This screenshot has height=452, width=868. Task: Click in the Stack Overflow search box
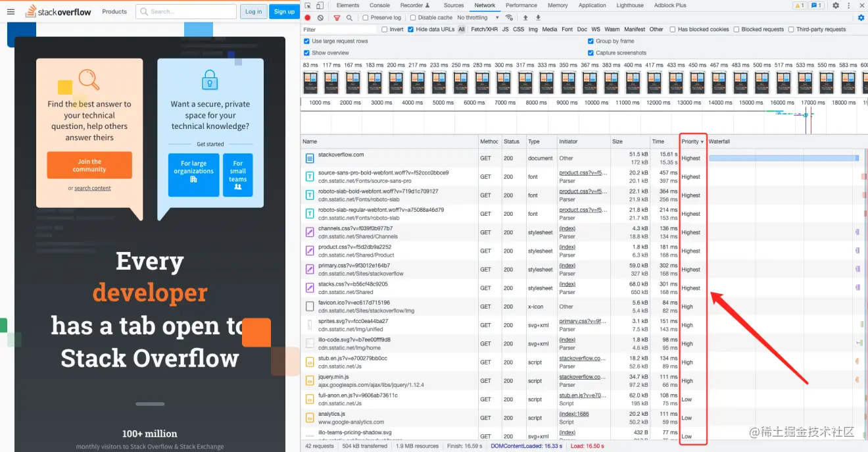click(x=186, y=11)
